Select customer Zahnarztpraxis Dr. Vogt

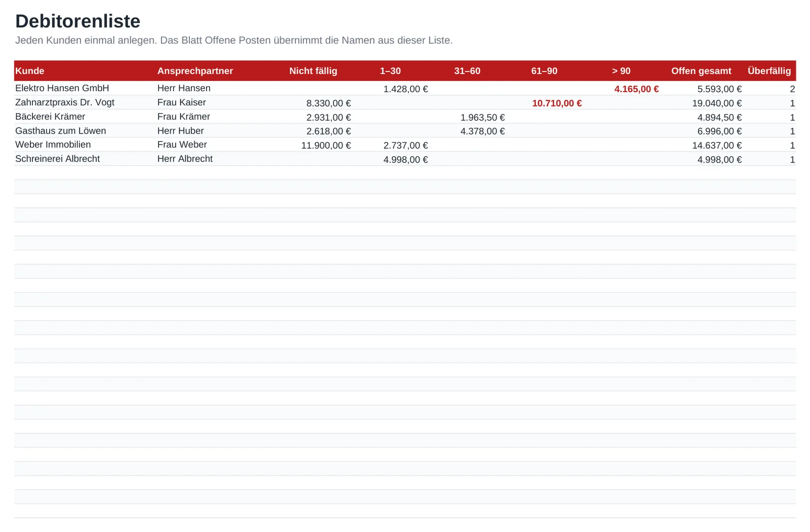(65, 102)
